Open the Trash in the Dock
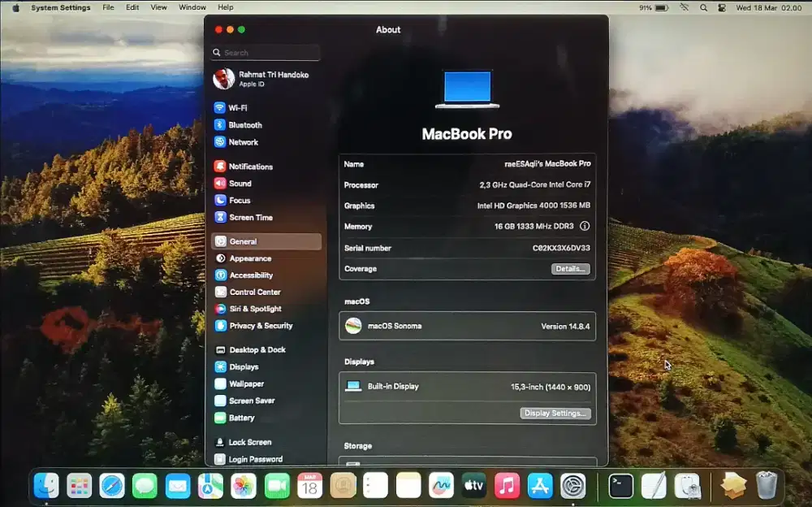Image resolution: width=812 pixels, height=507 pixels. click(x=767, y=485)
